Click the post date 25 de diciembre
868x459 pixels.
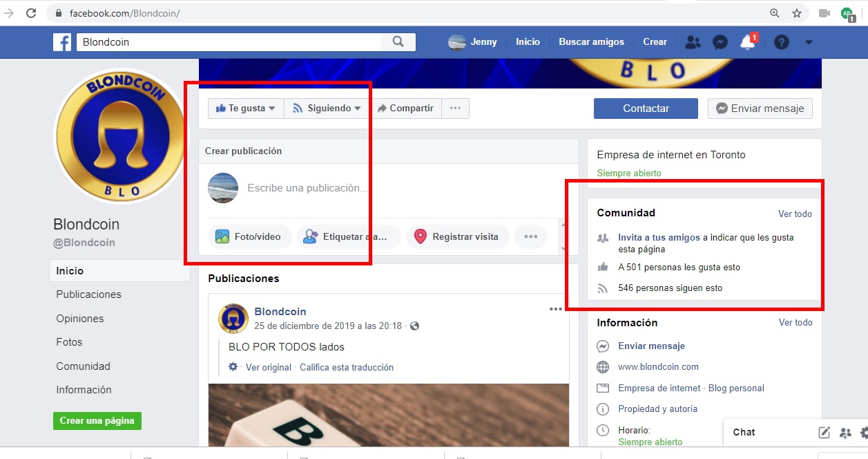click(x=328, y=326)
